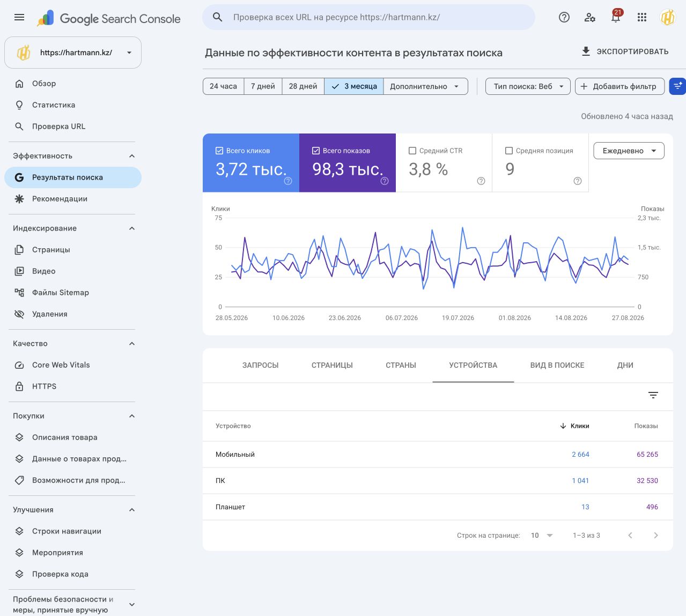Go to next page of table rows
This screenshot has width=686, height=616.
656,535
